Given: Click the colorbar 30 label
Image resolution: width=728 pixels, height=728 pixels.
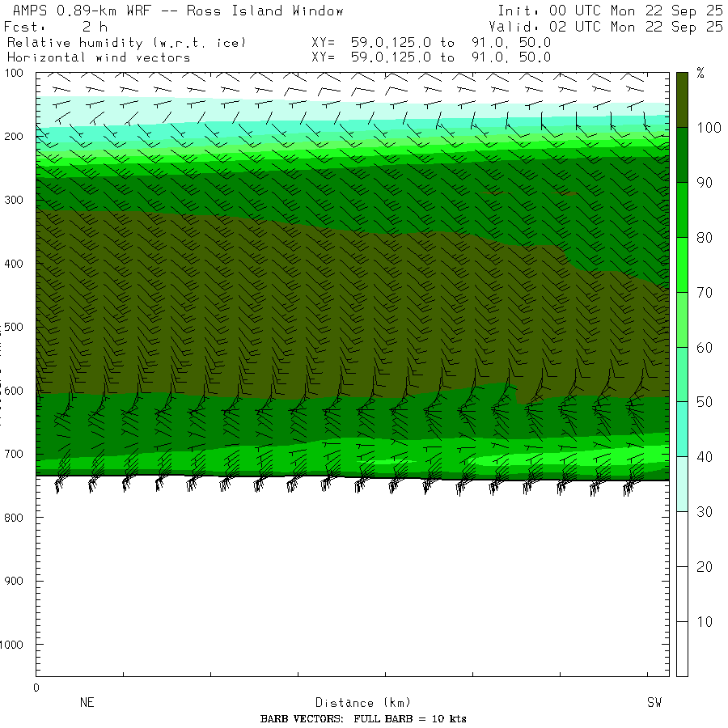Looking at the screenshot, I should [x=705, y=512].
